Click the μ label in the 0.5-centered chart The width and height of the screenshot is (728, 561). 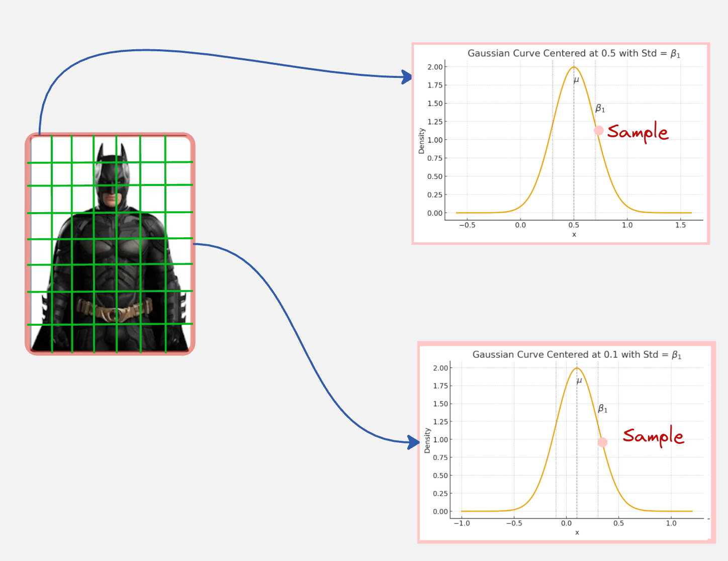(576, 79)
